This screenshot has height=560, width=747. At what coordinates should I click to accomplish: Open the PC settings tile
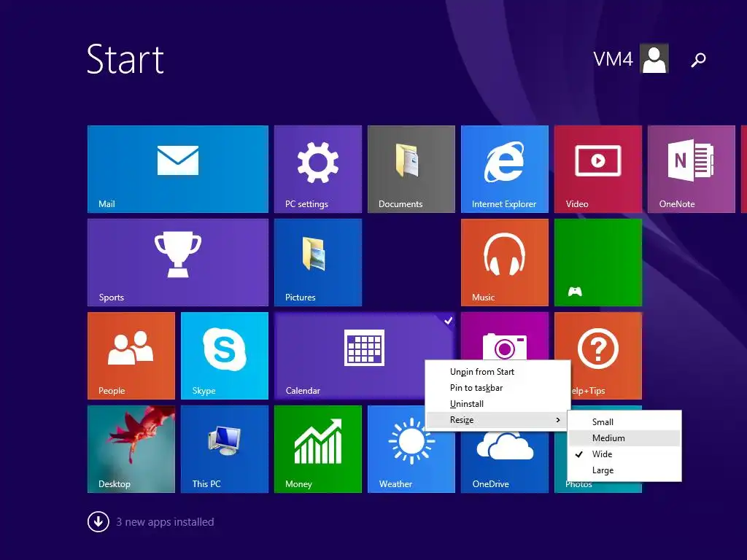click(x=318, y=169)
